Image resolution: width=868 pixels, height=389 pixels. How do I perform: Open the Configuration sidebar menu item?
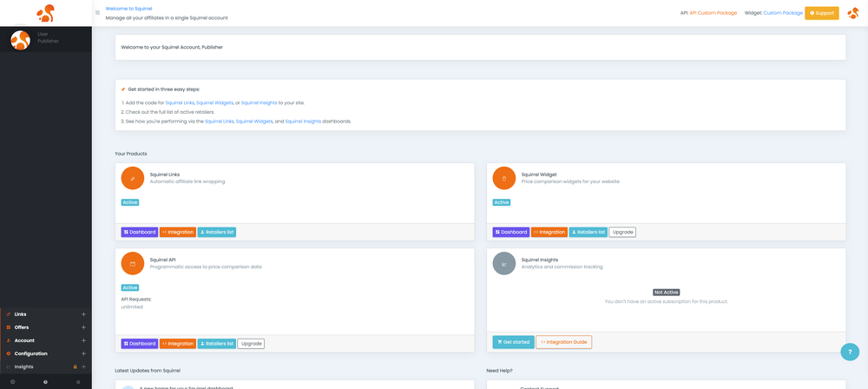pos(46,353)
